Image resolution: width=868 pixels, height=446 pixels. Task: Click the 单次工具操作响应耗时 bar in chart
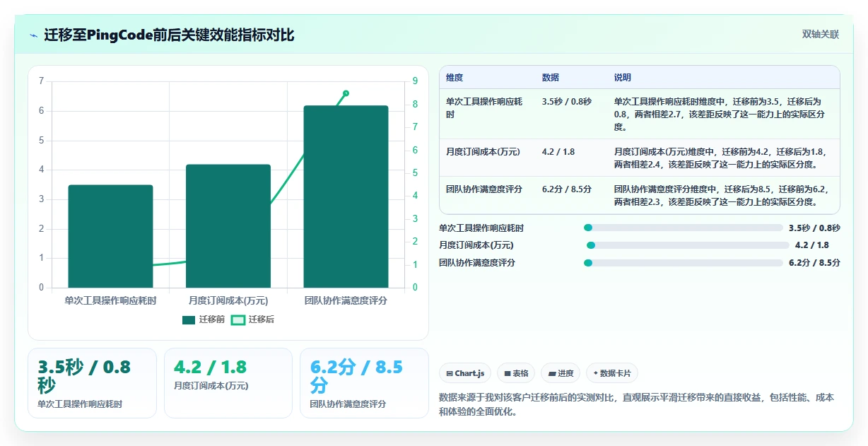pos(110,236)
